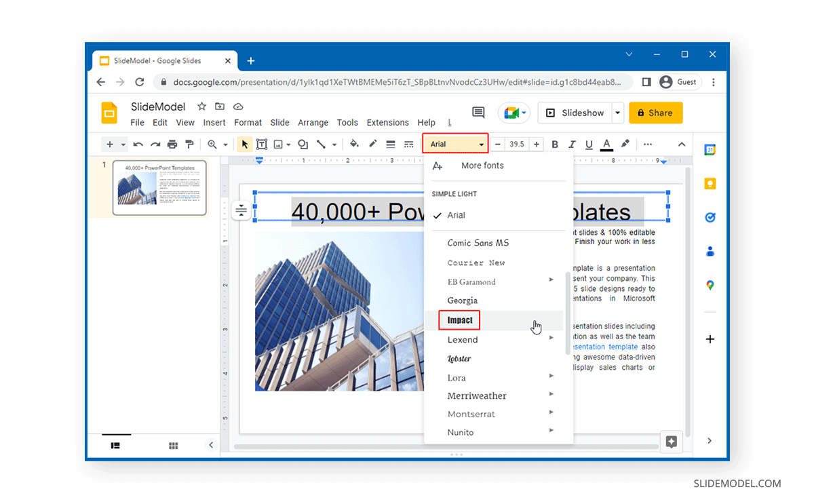Toggle bold formatting
Screen dimensions: 814x504
point(555,144)
